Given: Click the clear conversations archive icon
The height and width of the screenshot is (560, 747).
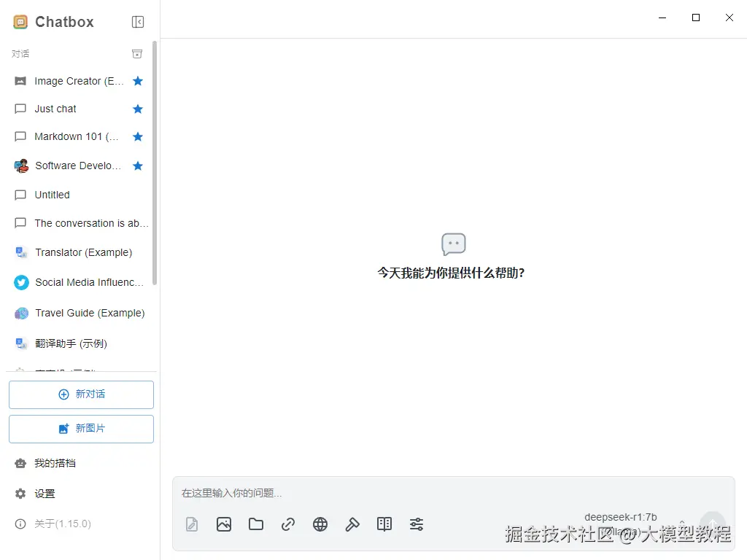Looking at the screenshot, I should tap(137, 54).
